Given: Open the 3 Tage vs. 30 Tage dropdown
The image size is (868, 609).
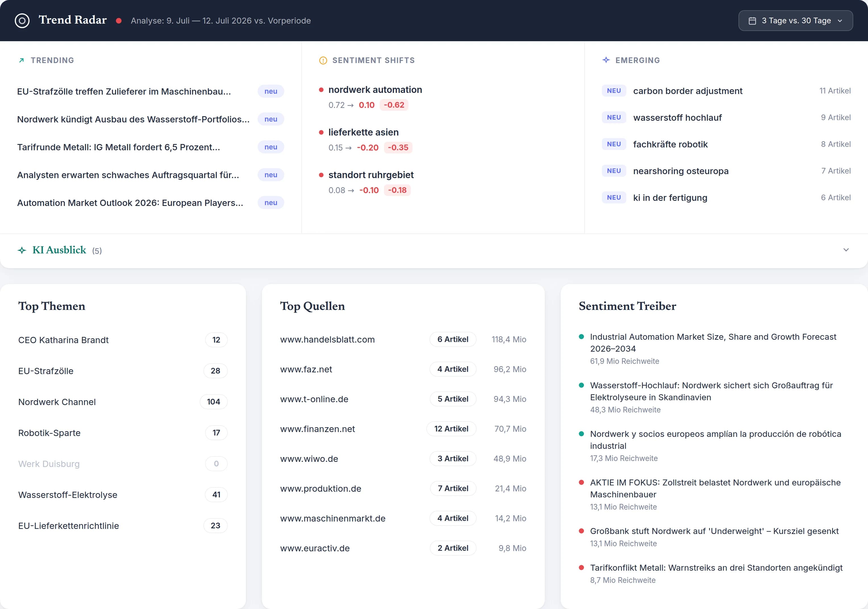Looking at the screenshot, I should (x=795, y=20).
